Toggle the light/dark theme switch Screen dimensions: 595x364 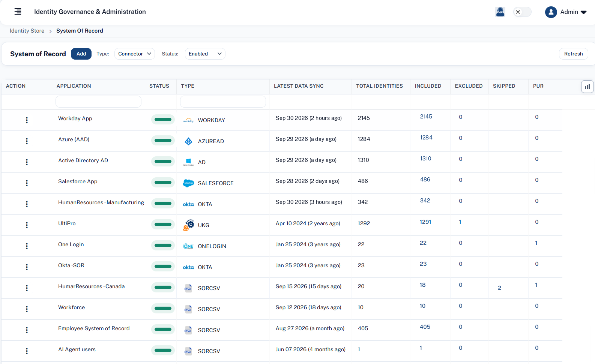click(522, 12)
